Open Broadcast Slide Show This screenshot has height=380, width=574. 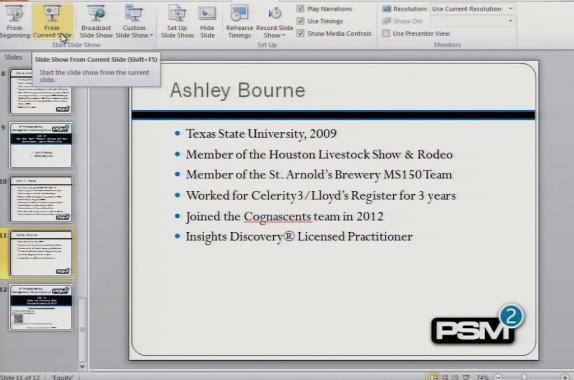pyautogui.click(x=96, y=21)
